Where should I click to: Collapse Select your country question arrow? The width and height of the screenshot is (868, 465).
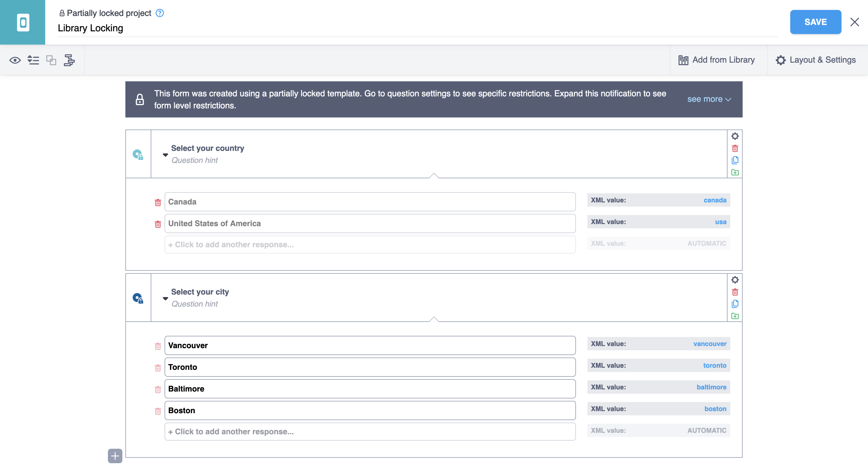(x=165, y=155)
